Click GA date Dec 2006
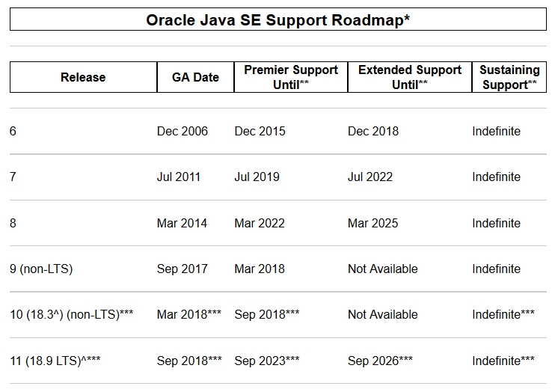Image resolution: width=558 pixels, height=392 pixels. pyautogui.click(x=183, y=132)
